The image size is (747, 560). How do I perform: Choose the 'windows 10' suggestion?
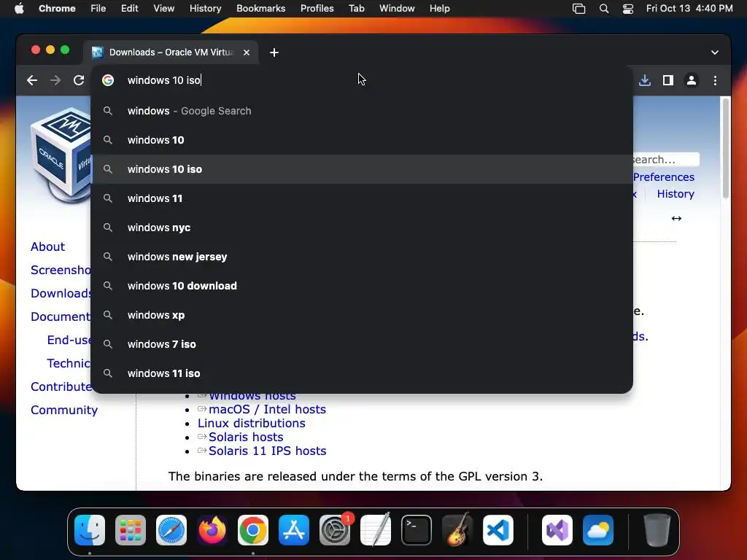(362, 140)
